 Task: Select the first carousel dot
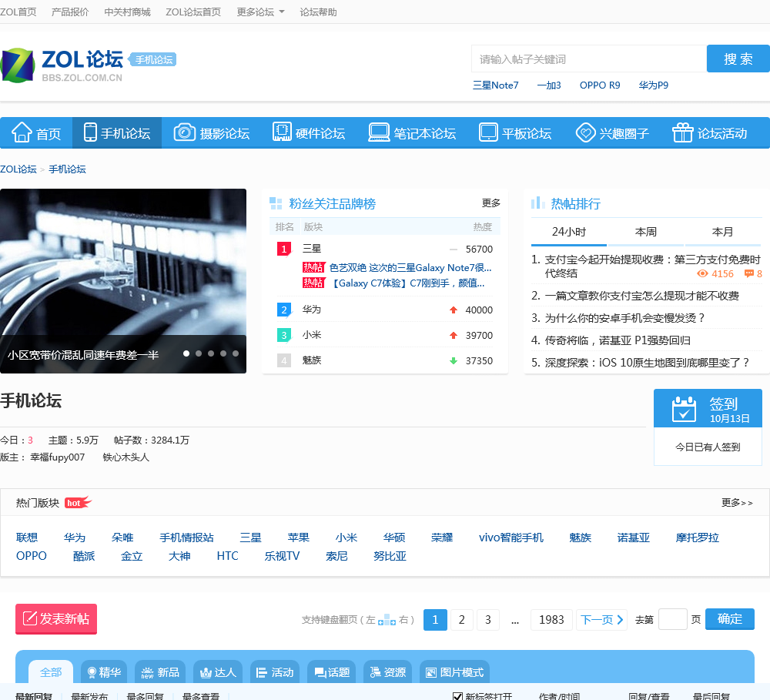(186, 353)
